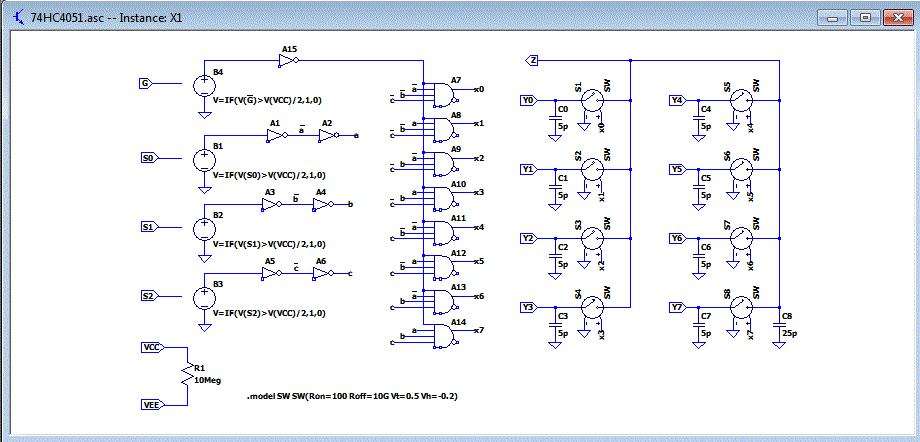Viewport: 920px width, 442px height.
Task: Click the A4 inverter gate
Action: click(323, 204)
